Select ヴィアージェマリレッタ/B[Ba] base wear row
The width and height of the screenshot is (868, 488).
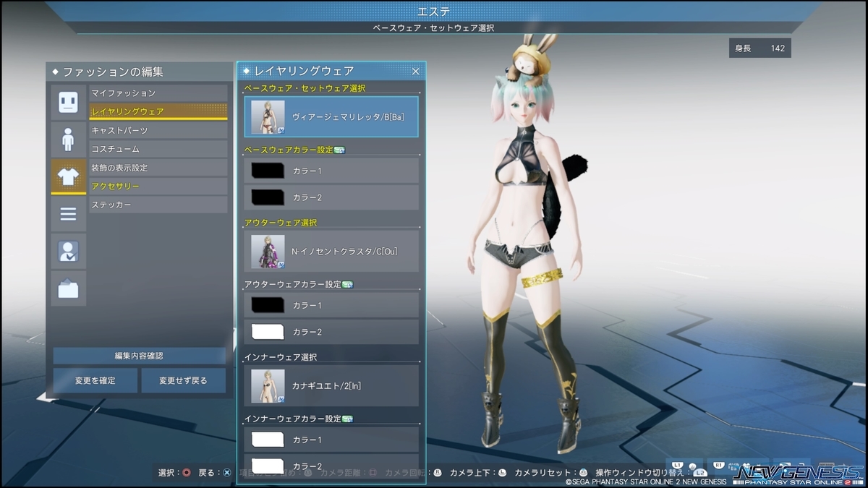coord(331,117)
